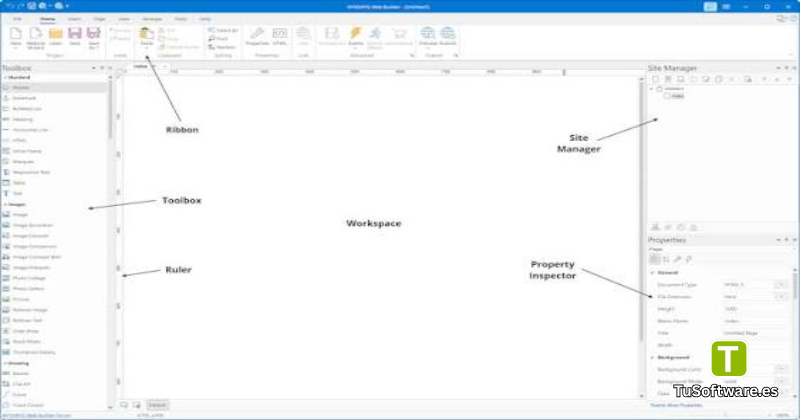
Task: Select the index page in Site Manager
Action: 674,96
